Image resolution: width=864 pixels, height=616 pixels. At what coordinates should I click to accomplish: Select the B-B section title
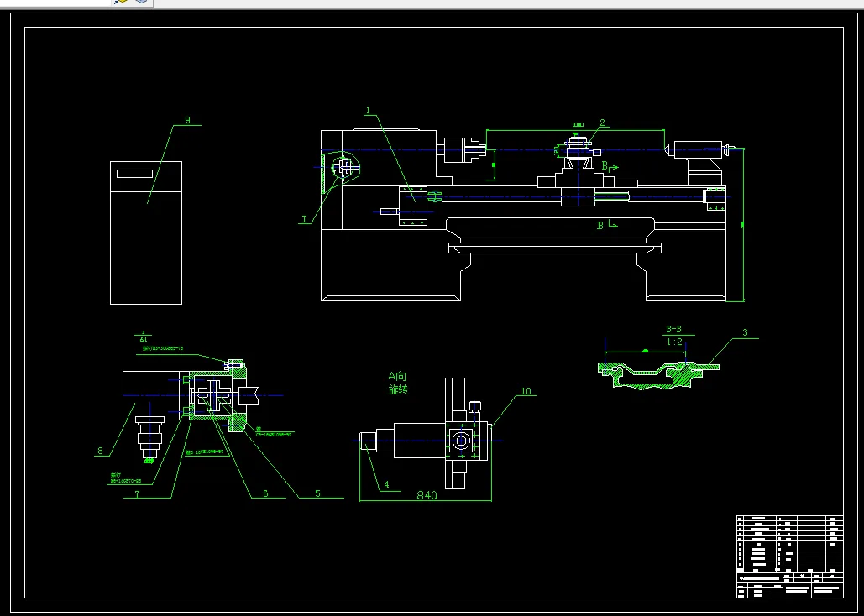[x=674, y=330]
